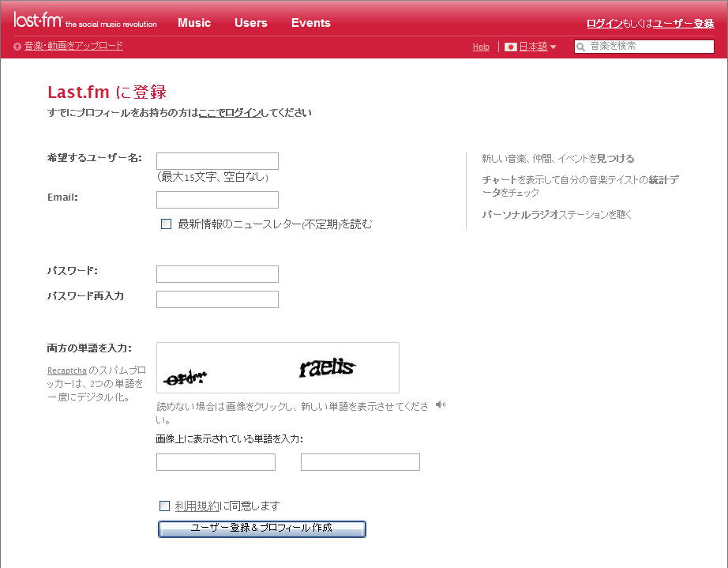
Task: Click the 'Last.fm に登録' heading
Action: pos(107,92)
